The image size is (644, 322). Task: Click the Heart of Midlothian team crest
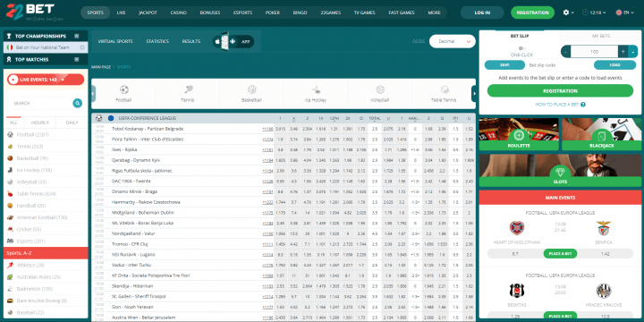[517, 228]
